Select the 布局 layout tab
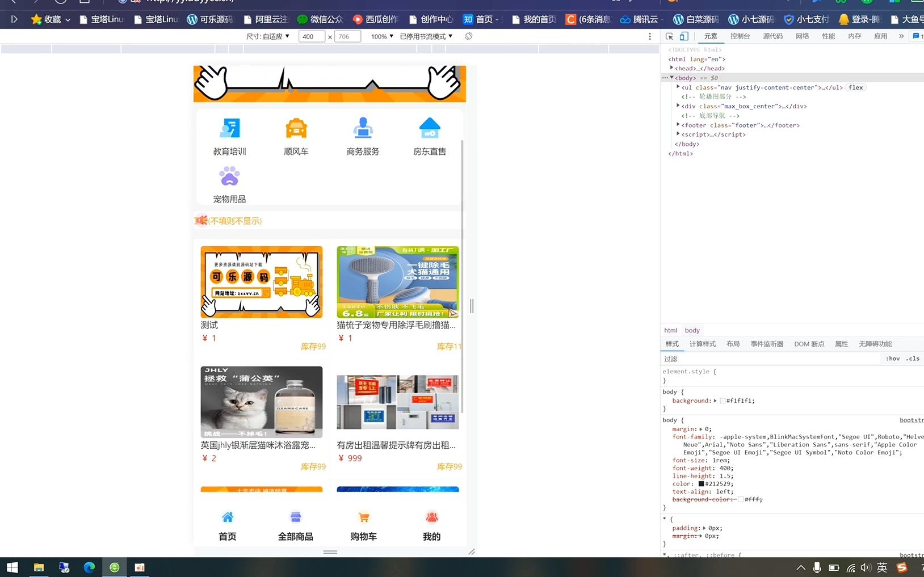 (x=733, y=344)
